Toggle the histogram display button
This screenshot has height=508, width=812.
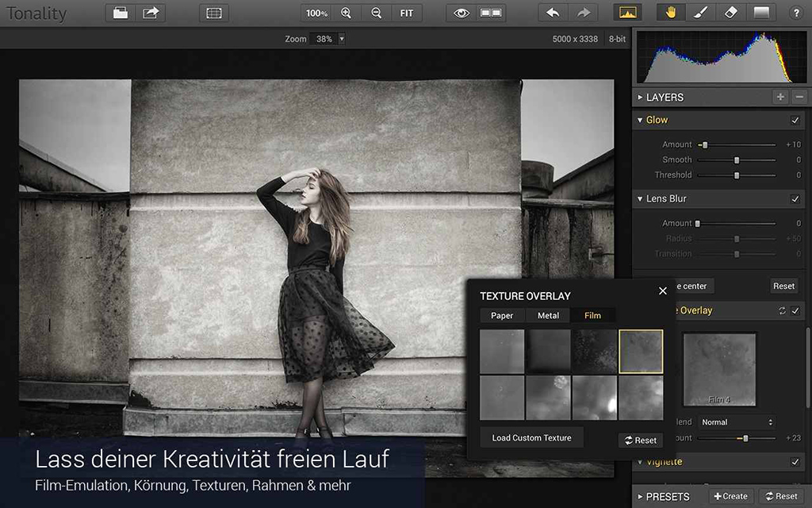pyautogui.click(x=627, y=13)
